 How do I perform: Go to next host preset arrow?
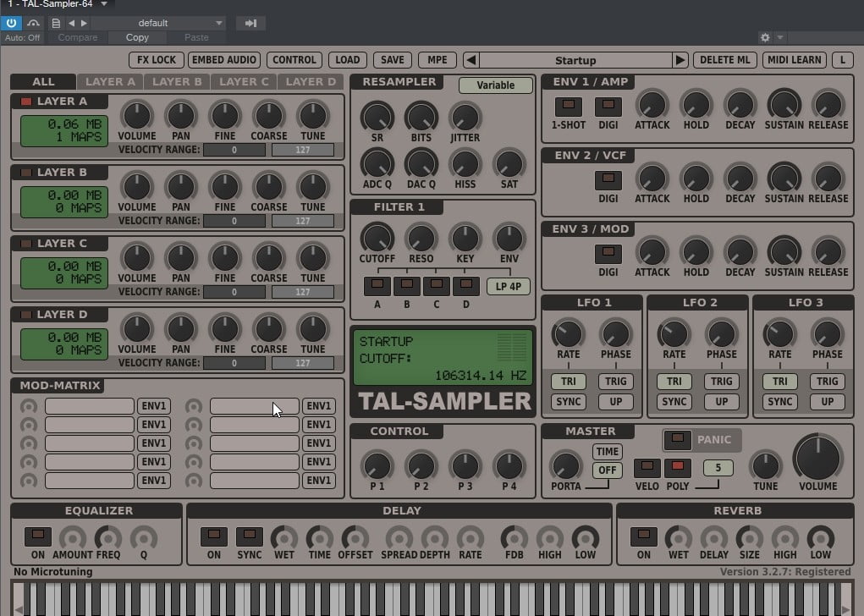tap(84, 23)
